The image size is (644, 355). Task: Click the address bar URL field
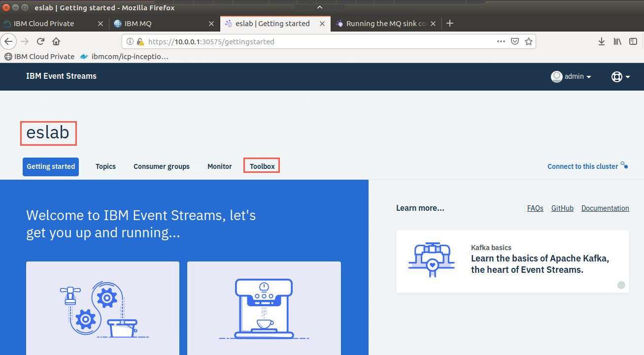tap(320, 41)
